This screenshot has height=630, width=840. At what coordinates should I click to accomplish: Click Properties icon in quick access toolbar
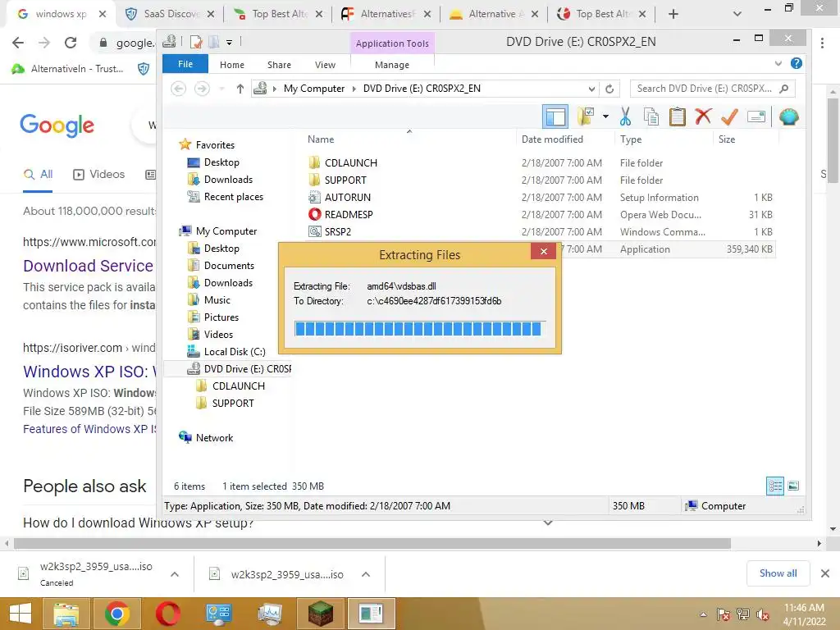tap(196, 42)
